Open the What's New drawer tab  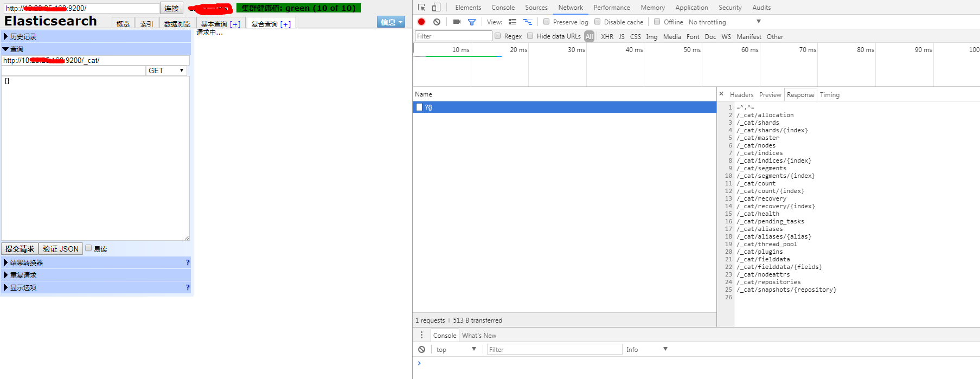click(479, 336)
